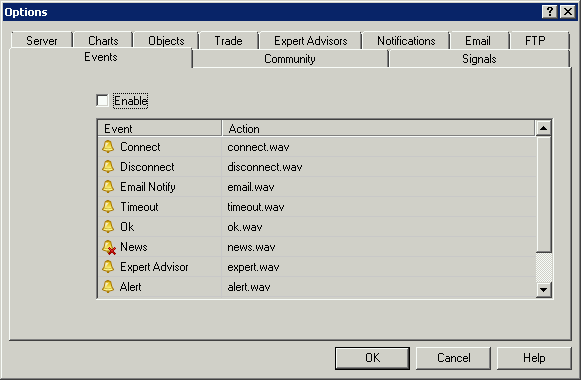The height and width of the screenshot is (380, 581).
Task: Switch to the Community tab
Action: (x=290, y=59)
